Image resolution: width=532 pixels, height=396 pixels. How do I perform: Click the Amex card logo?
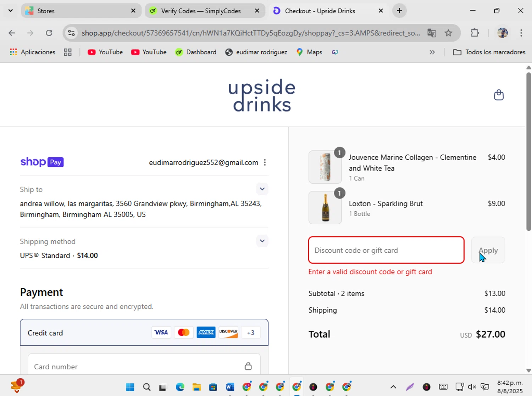(x=206, y=333)
